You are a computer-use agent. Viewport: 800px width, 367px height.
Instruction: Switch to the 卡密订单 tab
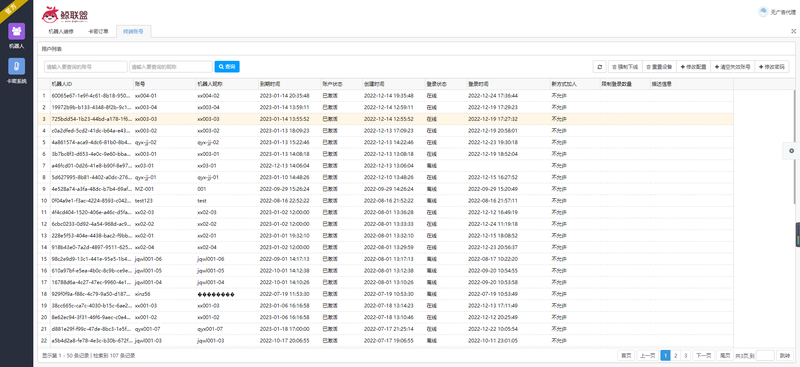tap(98, 31)
